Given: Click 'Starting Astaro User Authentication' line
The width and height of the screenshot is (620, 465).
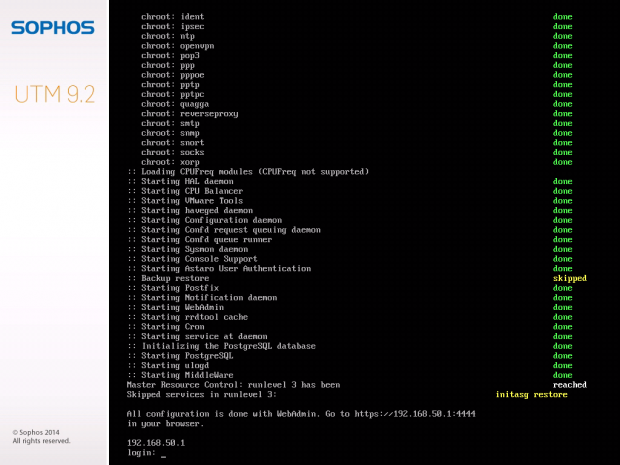Looking at the screenshot, I should tap(219, 268).
